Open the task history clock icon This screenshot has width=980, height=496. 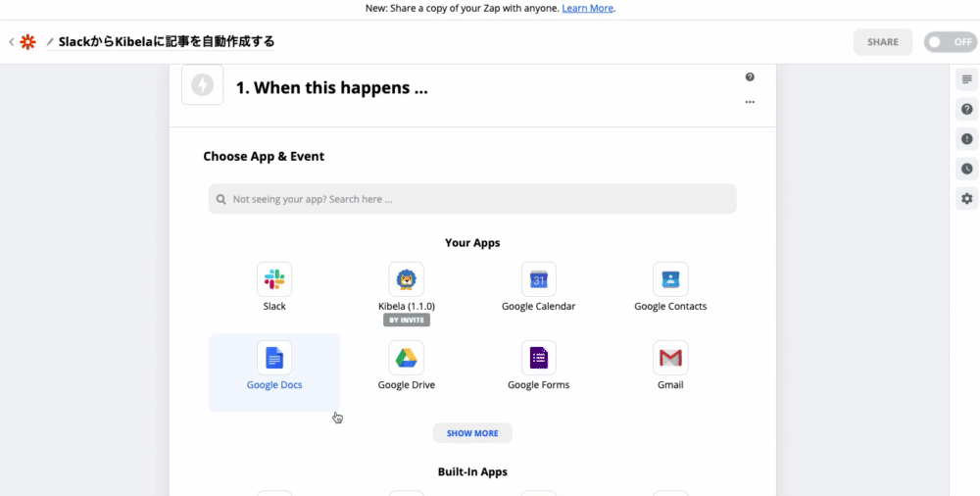pos(967,169)
